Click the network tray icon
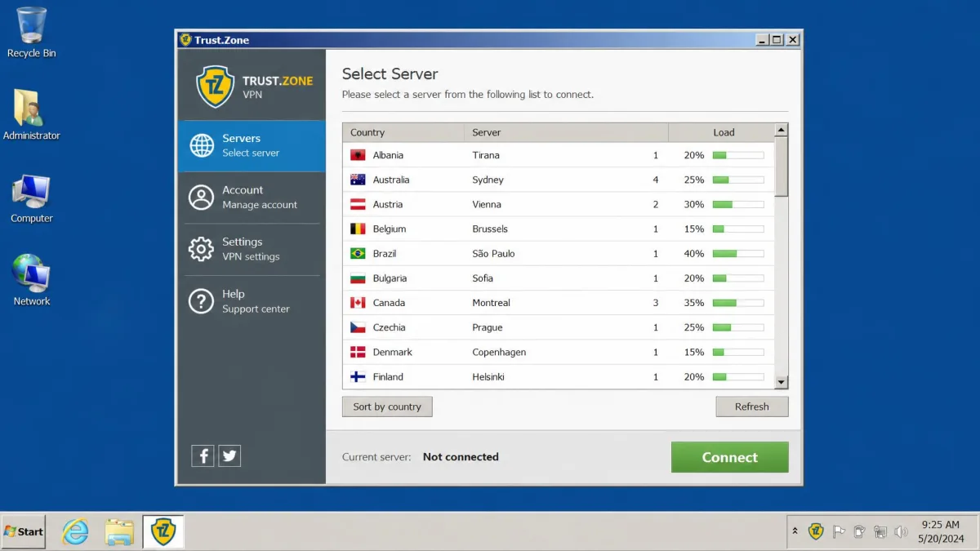This screenshot has height=551, width=980. [880, 531]
